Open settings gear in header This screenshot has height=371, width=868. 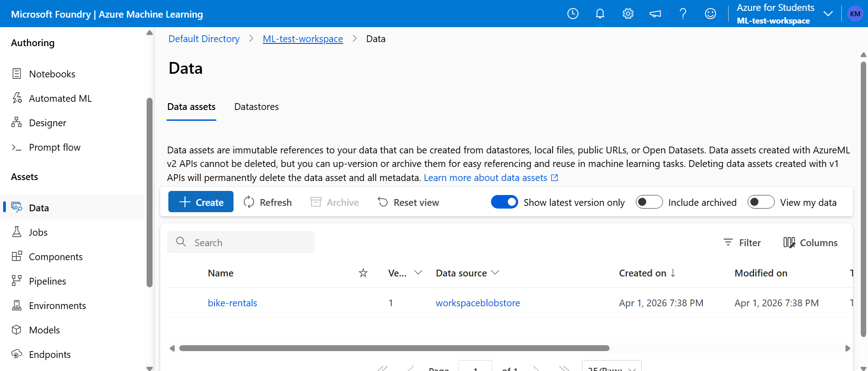pyautogui.click(x=628, y=14)
